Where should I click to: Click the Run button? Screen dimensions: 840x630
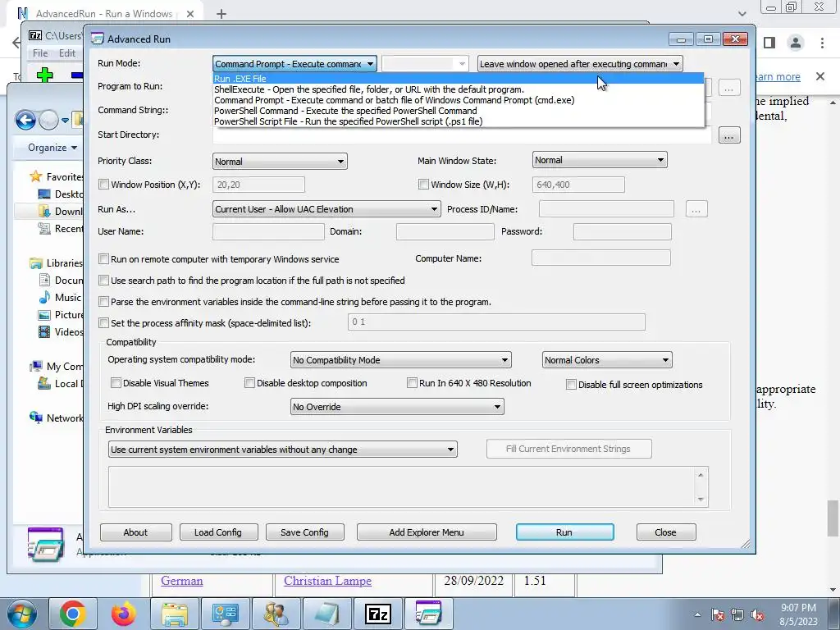[564, 532]
